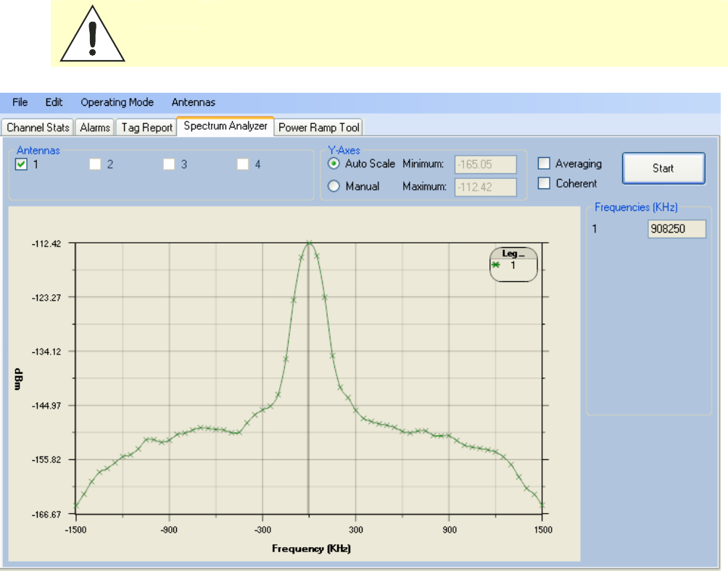This screenshot has height=571, width=728.
Task: Click the -300 x-axis label
Action: tap(262, 530)
